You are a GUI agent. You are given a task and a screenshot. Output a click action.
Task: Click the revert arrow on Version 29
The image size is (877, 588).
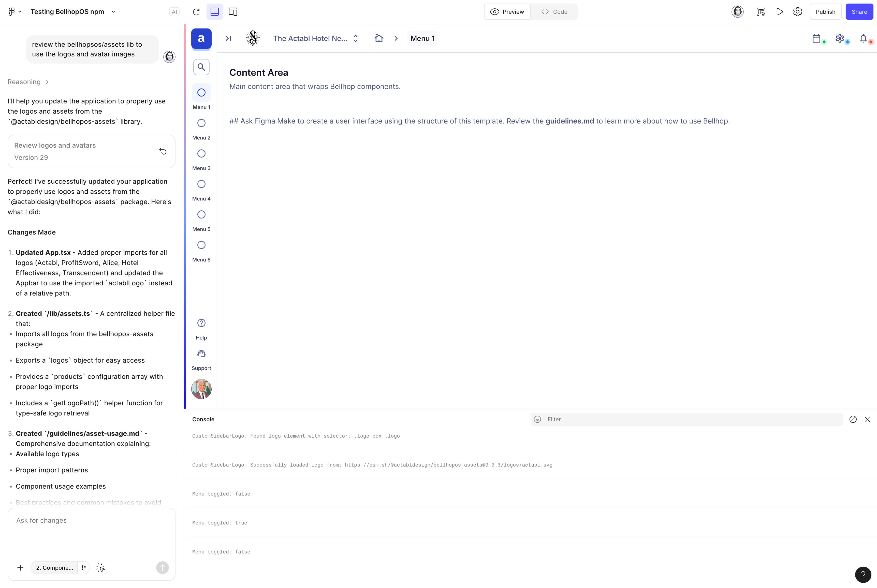163,151
